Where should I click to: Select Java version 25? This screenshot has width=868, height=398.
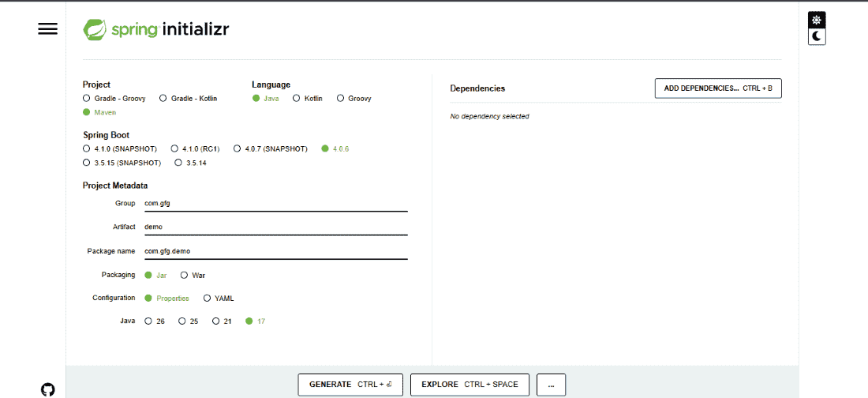point(189,321)
